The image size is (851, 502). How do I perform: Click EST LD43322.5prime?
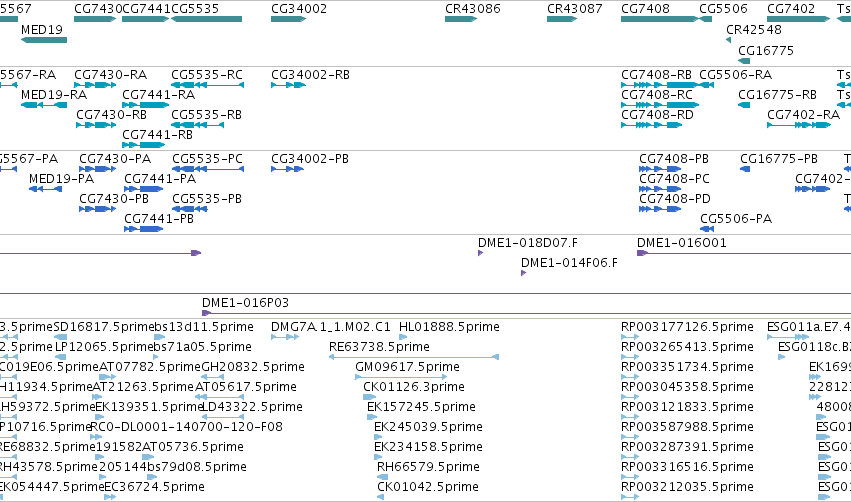point(223,417)
